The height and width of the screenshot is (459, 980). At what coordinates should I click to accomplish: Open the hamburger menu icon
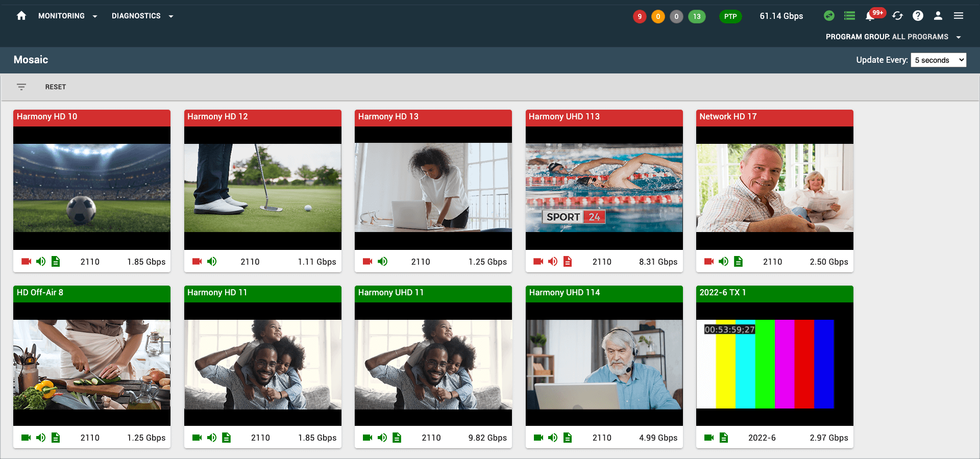959,16
